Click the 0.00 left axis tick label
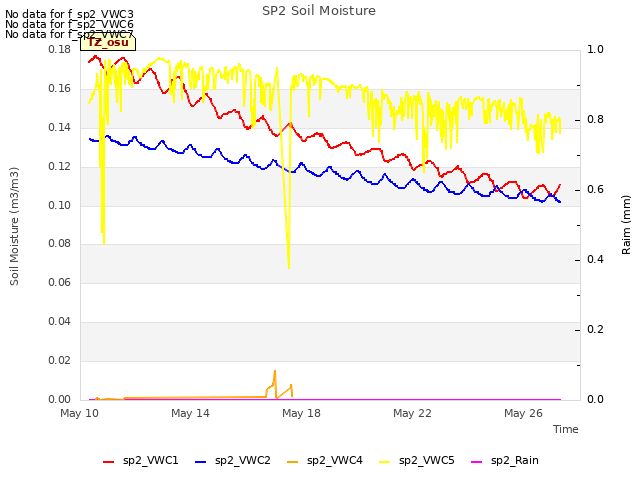The width and height of the screenshot is (640, 480). click(x=60, y=399)
